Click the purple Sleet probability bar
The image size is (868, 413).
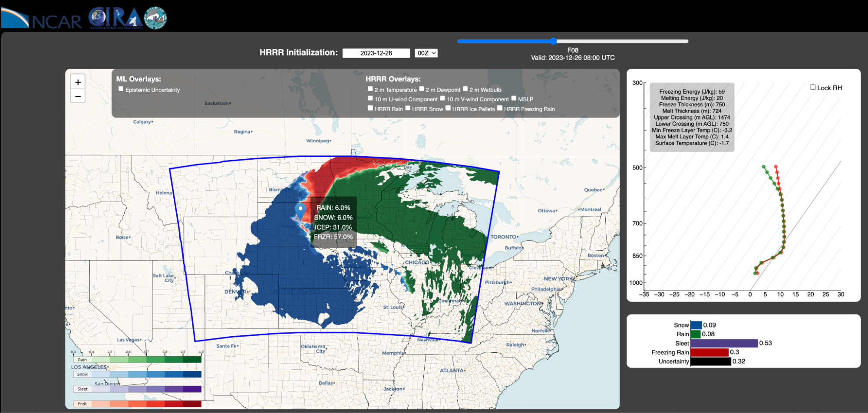click(x=724, y=343)
